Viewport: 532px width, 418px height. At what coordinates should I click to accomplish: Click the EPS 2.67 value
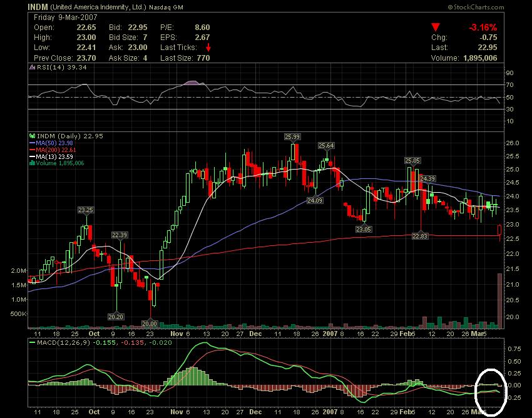202,38
